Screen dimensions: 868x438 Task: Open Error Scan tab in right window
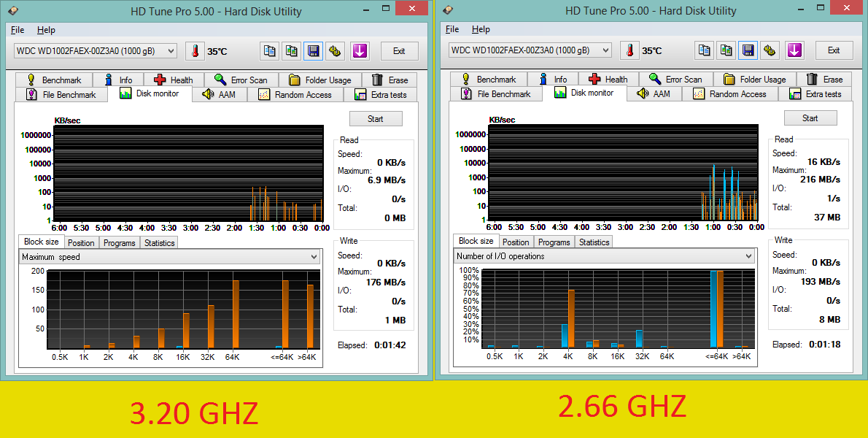pos(675,79)
